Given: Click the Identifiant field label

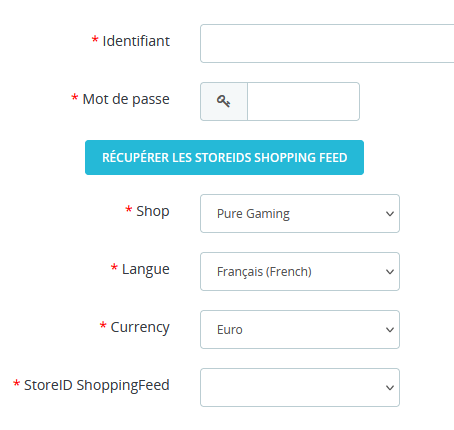Looking at the screenshot, I should (136, 41).
